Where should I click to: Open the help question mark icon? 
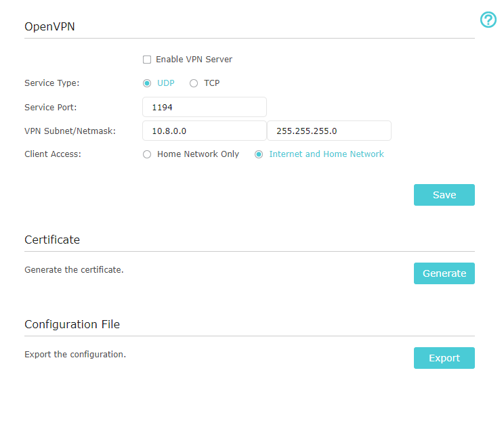click(488, 20)
